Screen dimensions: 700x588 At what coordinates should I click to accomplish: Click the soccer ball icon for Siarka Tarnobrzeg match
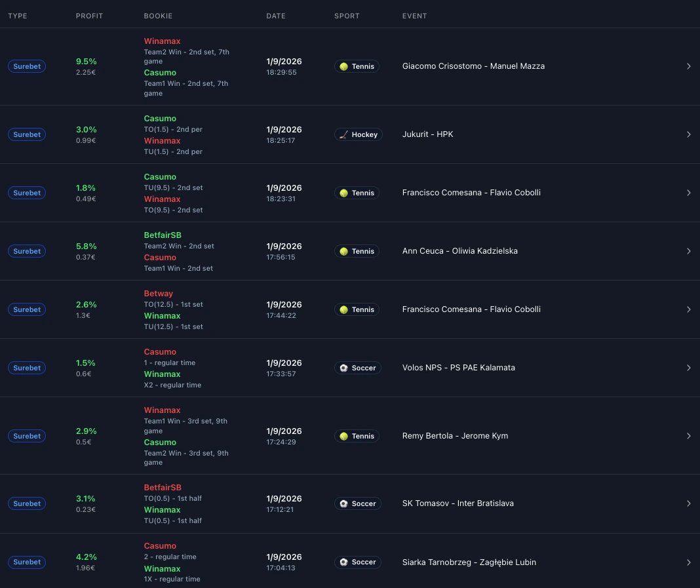[343, 562]
